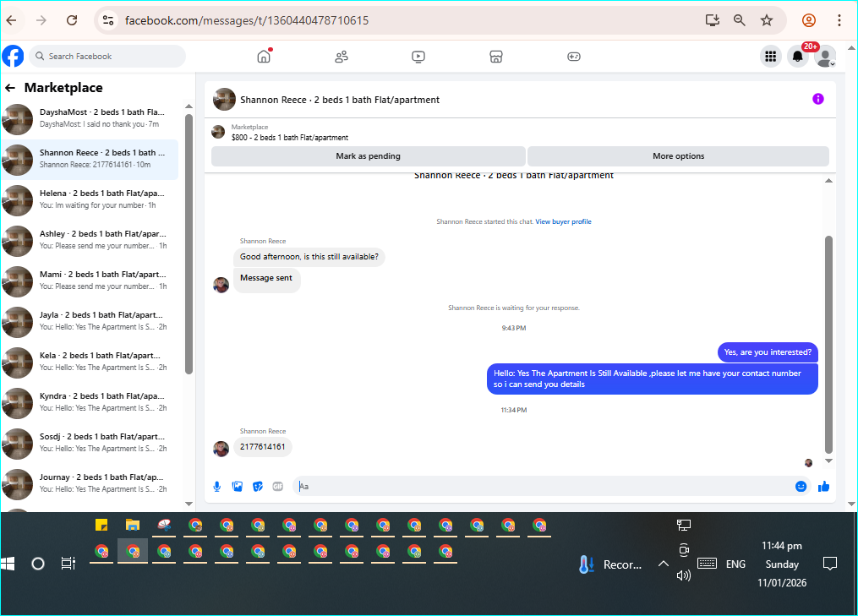This screenshot has height=616, width=858.
Task: Open Windows notification center icon
Action: coord(830,564)
